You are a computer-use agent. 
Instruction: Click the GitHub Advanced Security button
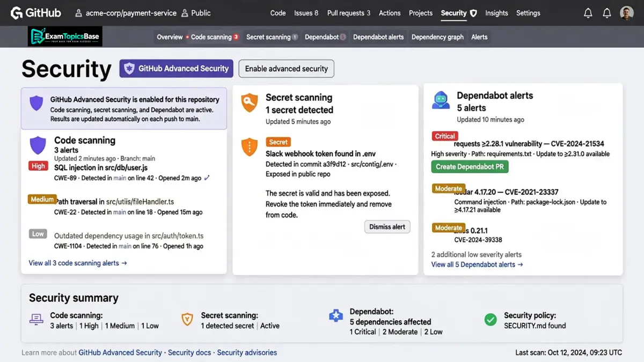176,69
